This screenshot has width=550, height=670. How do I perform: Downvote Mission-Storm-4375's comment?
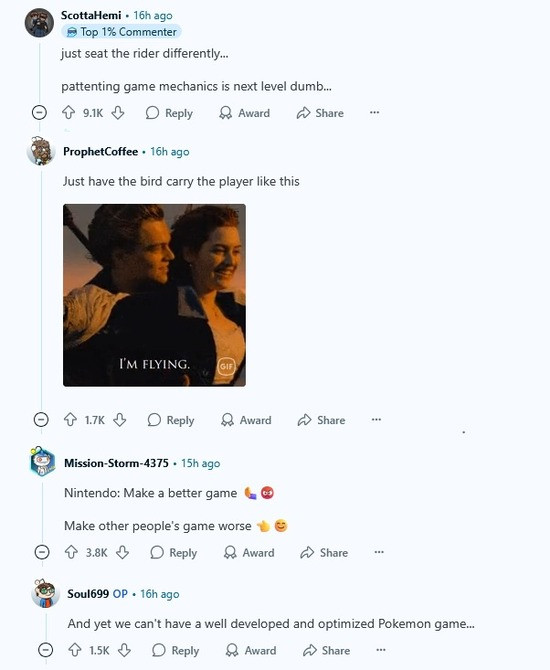(x=123, y=552)
